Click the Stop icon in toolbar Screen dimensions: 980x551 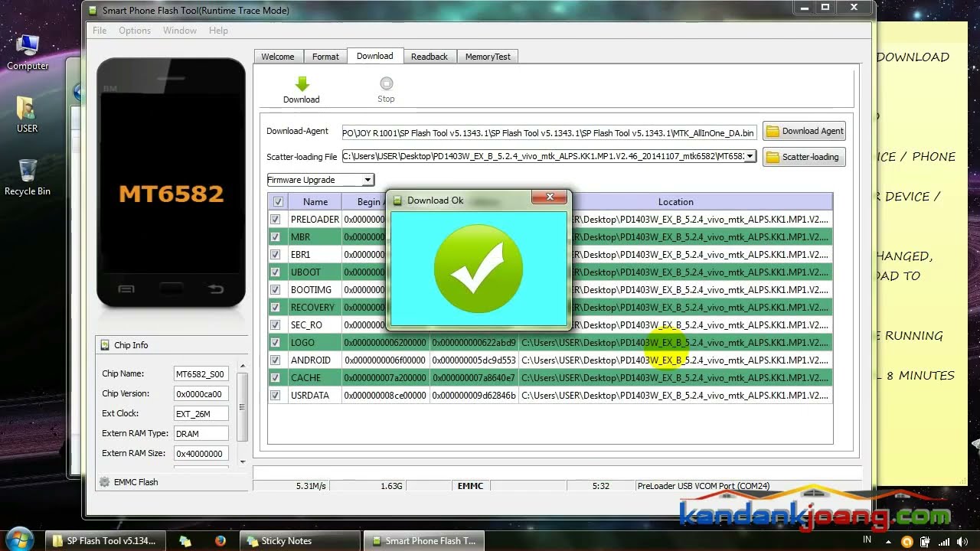(386, 83)
